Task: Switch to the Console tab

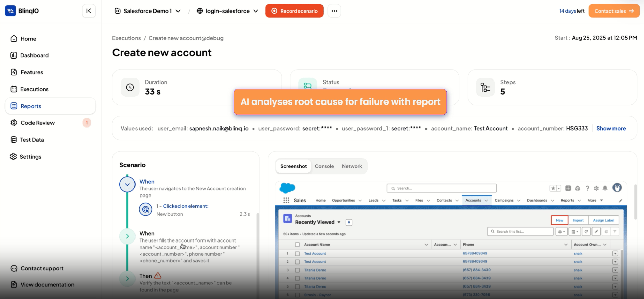Action: pos(324,166)
